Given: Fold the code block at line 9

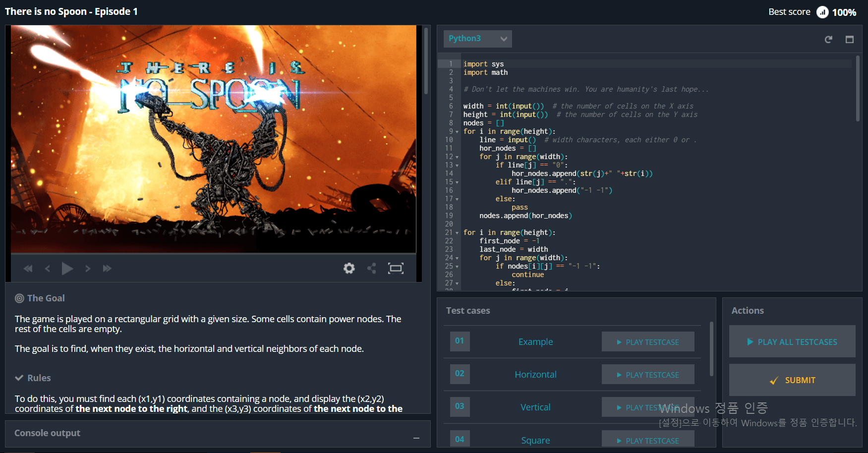Looking at the screenshot, I should click(457, 132).
